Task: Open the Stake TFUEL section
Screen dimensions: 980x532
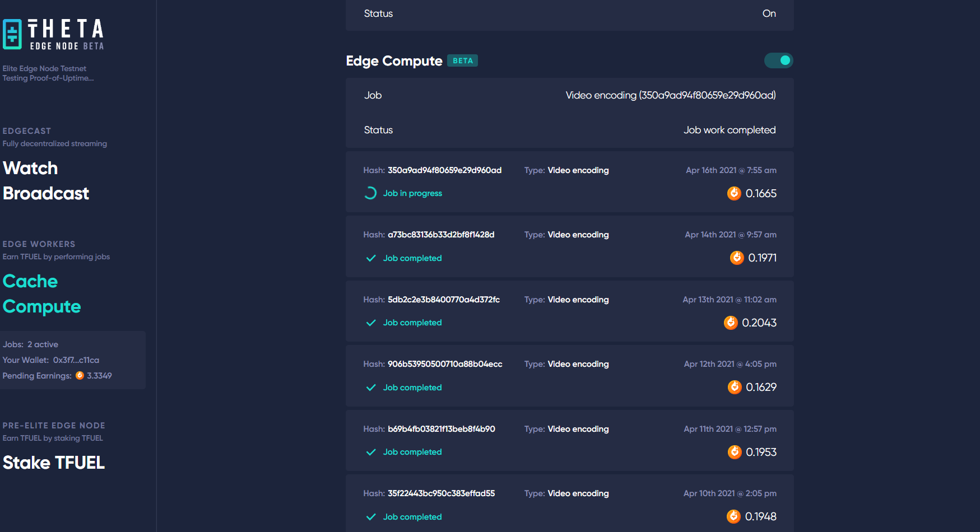Action: tap(54, 463)
